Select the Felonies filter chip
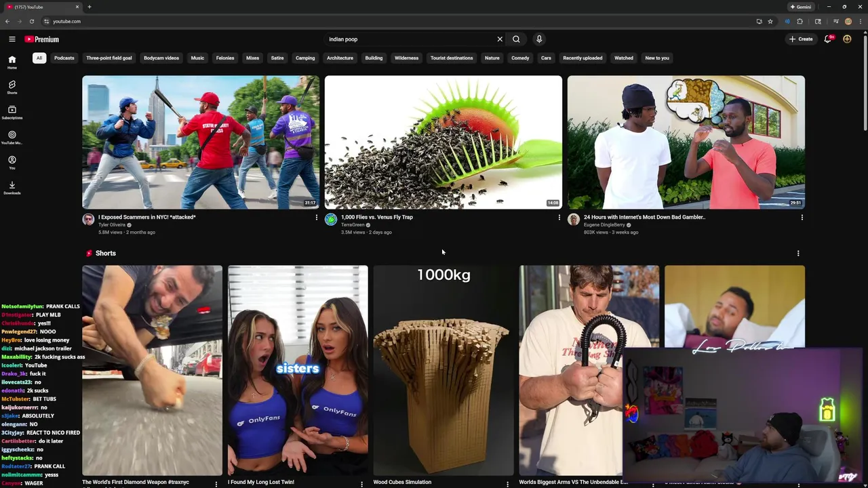Screen dimensions: 868x488 [225, 58]
